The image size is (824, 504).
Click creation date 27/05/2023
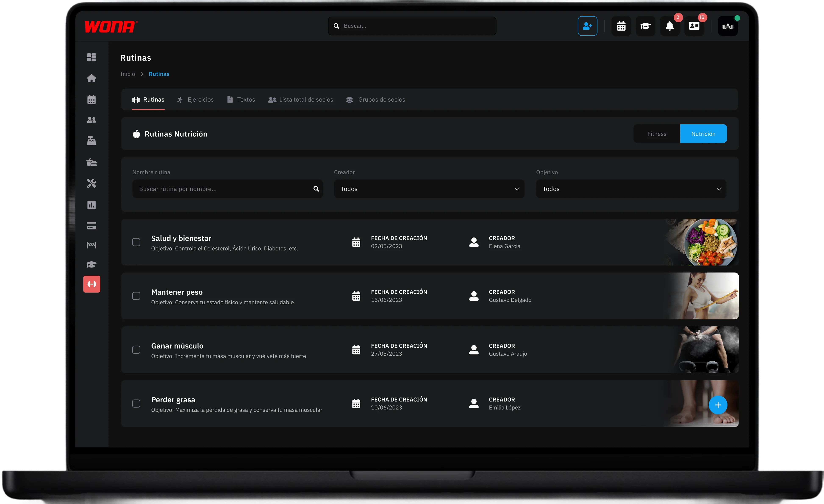coord(386,354)
